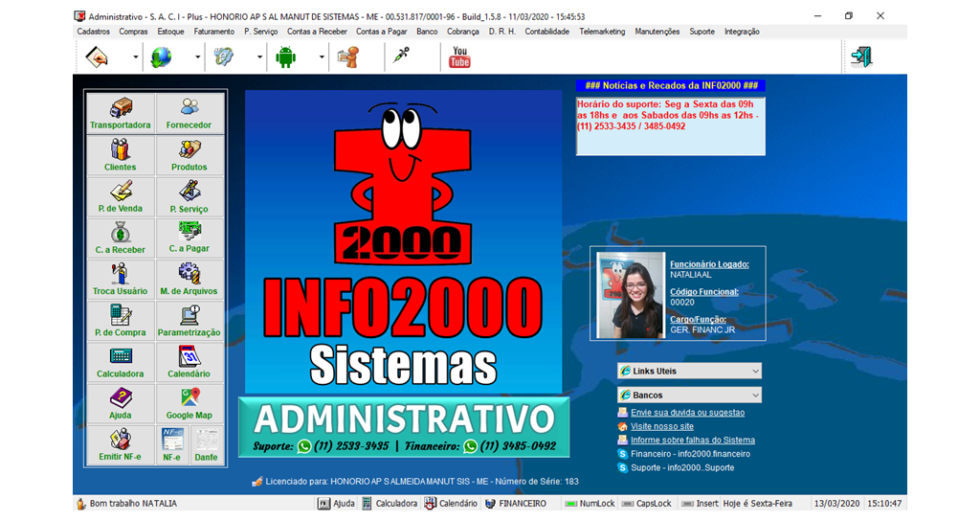
Task: Click the 13/03/2020 date in status bar
Action: pyautogui.click(x=836, y=503)
